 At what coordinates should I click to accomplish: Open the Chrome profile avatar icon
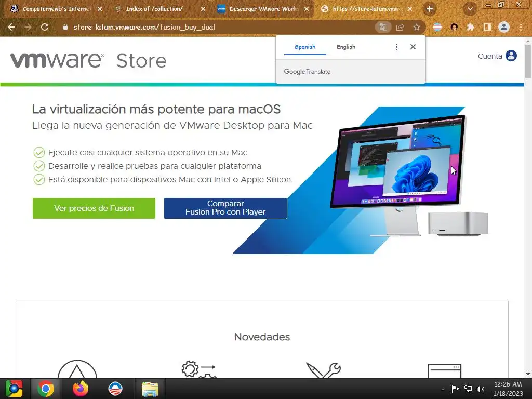tap(504, 27)
